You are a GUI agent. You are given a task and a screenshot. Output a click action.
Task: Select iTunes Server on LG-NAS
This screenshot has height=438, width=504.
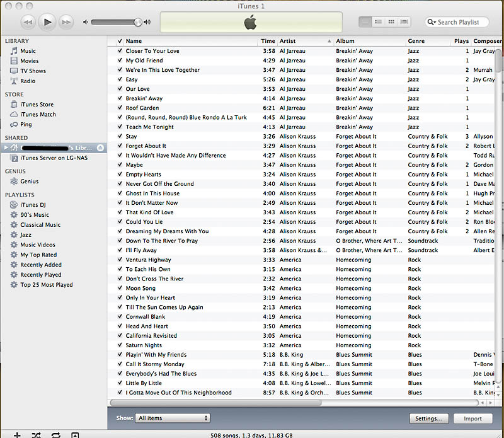tap(54, 158)
